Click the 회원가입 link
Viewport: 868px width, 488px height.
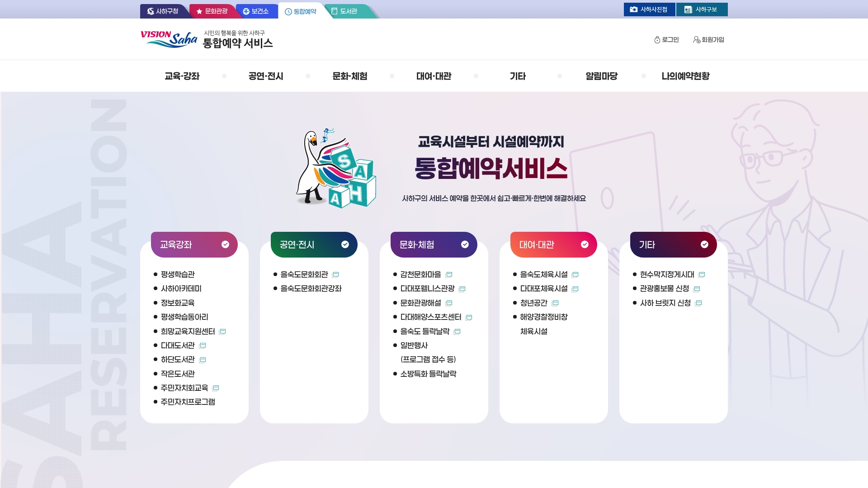tap(708, 40)
